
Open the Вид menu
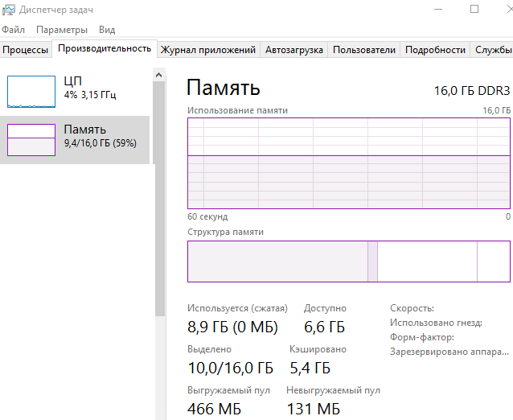[107, 30]
